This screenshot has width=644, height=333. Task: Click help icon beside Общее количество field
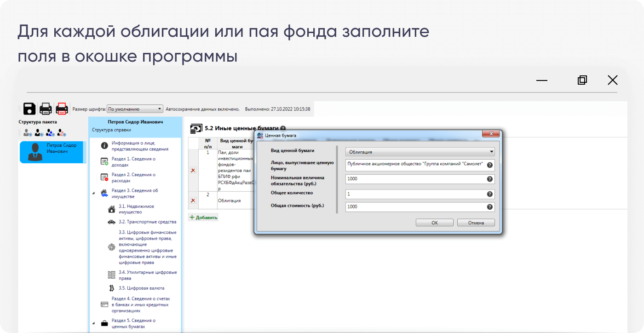click(x=489, y=194)
